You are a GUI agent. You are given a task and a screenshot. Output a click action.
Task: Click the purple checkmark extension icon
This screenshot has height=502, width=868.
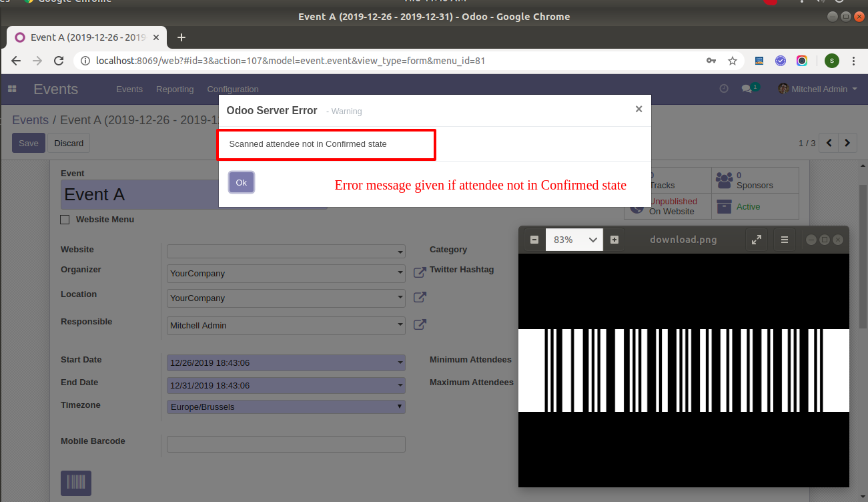click(781, 61)
